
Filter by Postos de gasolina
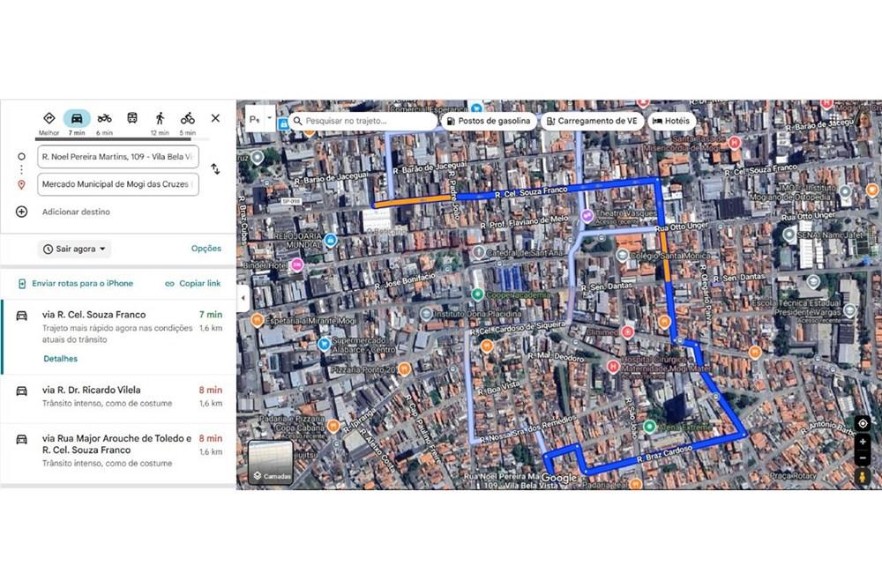click(x=488, y=121)
